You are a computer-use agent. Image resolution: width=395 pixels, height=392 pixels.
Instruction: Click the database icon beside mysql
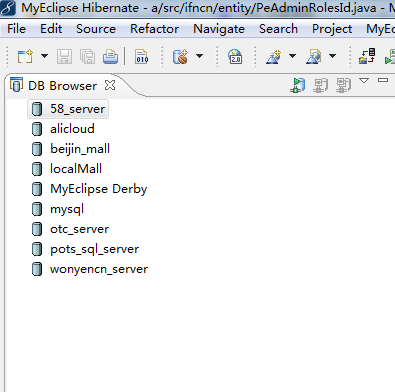37,209
